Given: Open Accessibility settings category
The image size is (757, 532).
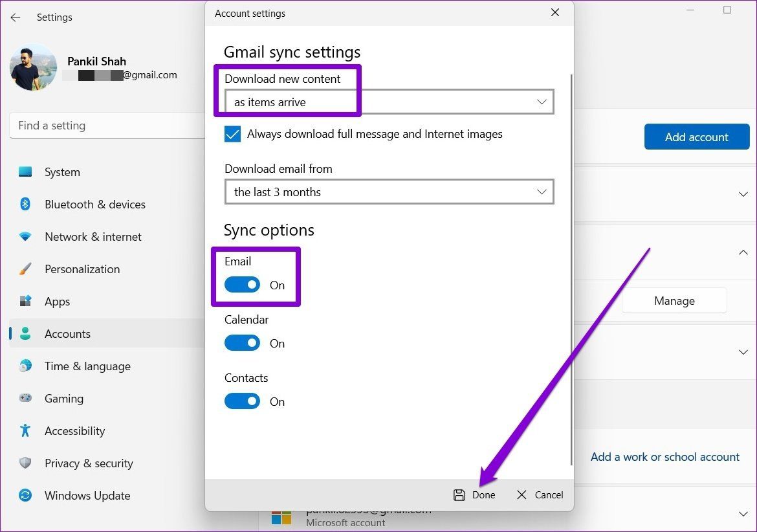Looking at the screenshot, I should click(107, 430).
